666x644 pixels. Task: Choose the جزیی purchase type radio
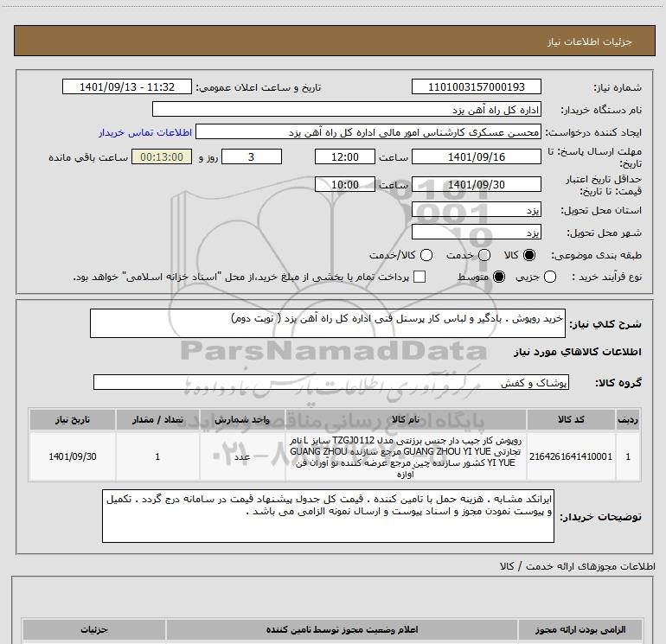[549, 277]
